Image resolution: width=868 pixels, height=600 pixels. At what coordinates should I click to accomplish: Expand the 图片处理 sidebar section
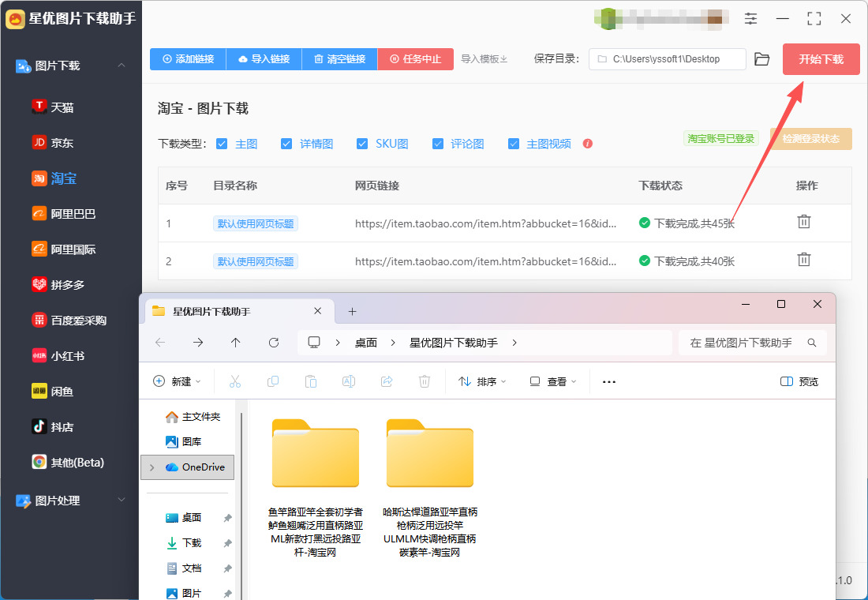(x=122, y=500)
